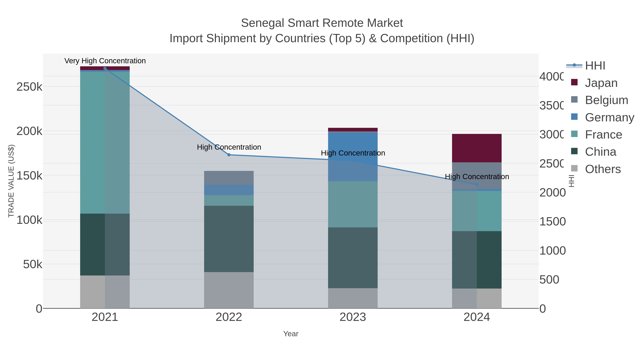Image resolution: width=644 pixels, height=362 pixels.
Task: Click the 200k y-axis tick label
Action: 29,131
